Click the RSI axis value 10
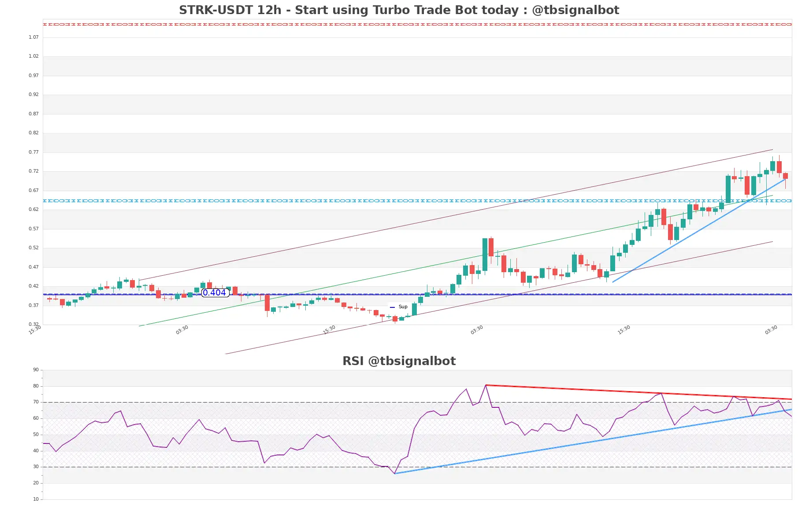 click(36, 499)
